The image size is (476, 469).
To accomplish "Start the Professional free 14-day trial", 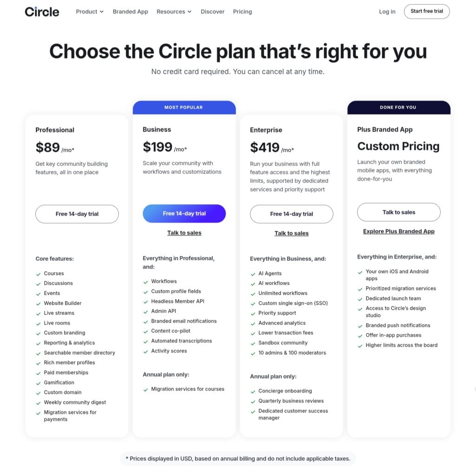I will coord(77,214).
